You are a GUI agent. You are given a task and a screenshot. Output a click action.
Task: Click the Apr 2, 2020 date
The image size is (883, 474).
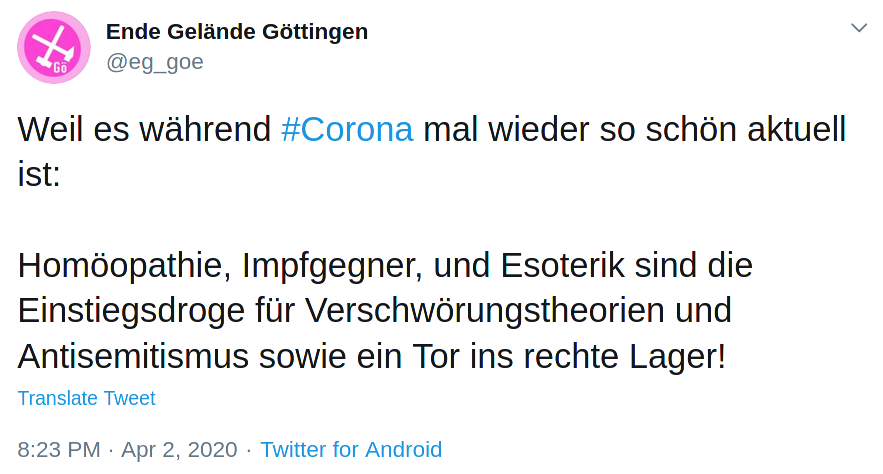tap(179, 449)
